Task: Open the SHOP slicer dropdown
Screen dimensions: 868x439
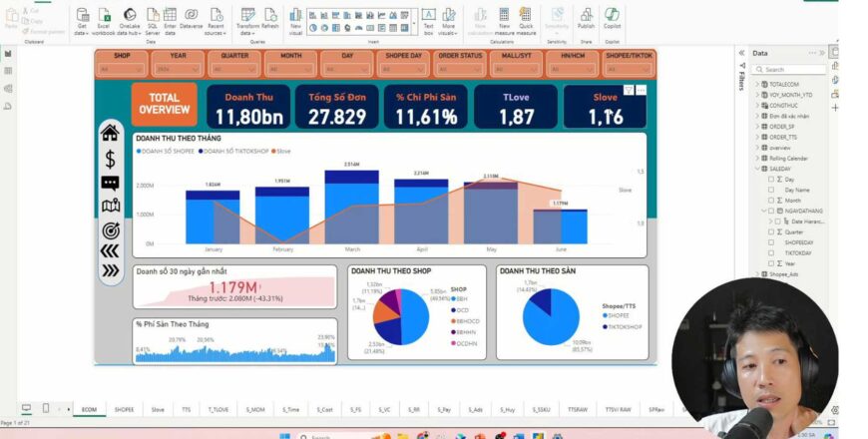Action: click(122, 69)
